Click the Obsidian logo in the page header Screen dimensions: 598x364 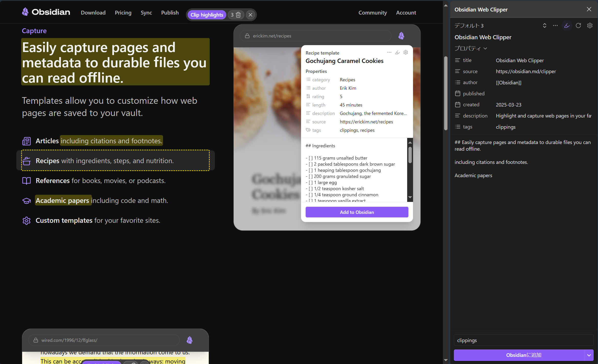click(46, 12)
